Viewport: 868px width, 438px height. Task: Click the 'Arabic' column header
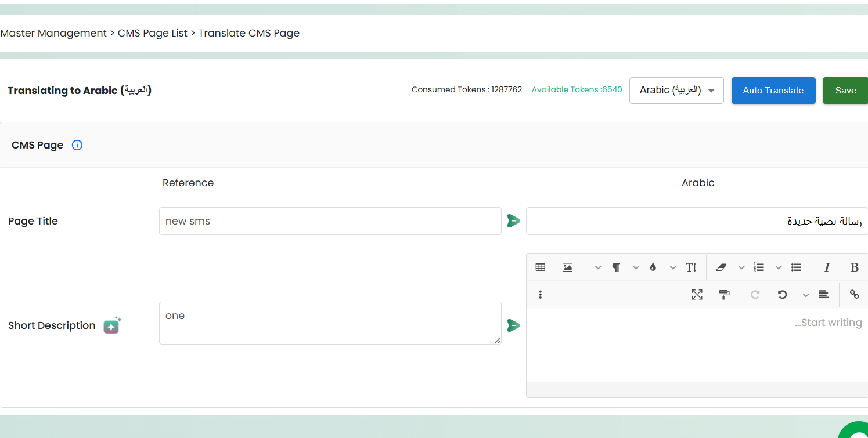coord(698,183)
